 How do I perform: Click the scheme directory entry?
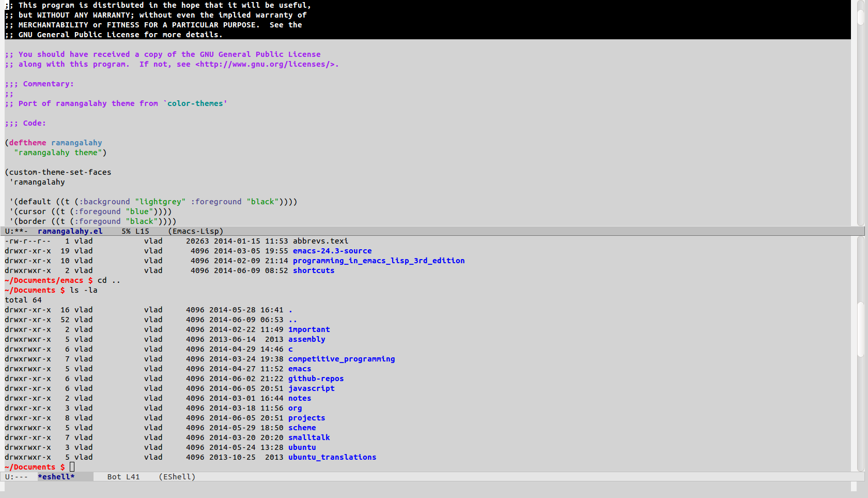point(302,428)
